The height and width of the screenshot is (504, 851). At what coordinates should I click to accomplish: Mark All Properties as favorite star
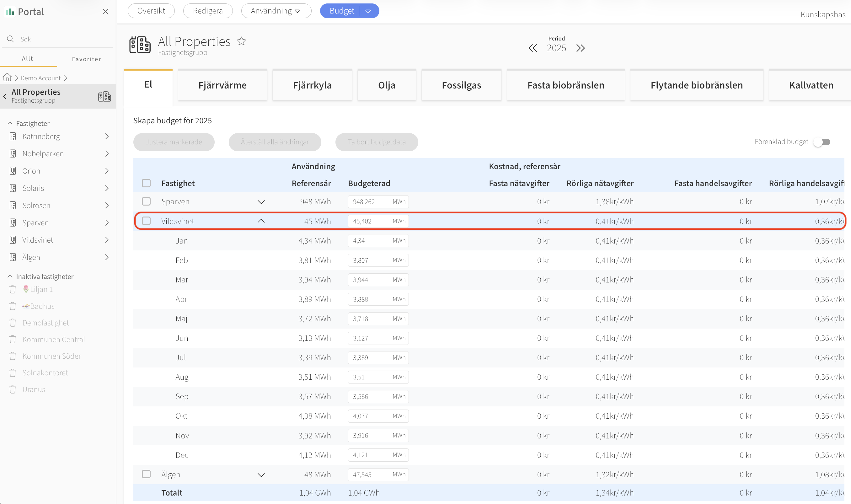point(241,41)
